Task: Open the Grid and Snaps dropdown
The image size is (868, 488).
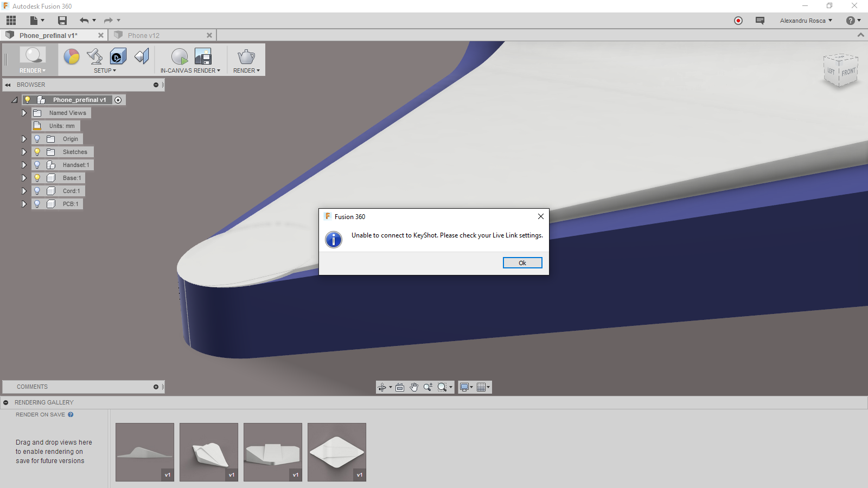Action: [482, 387]
